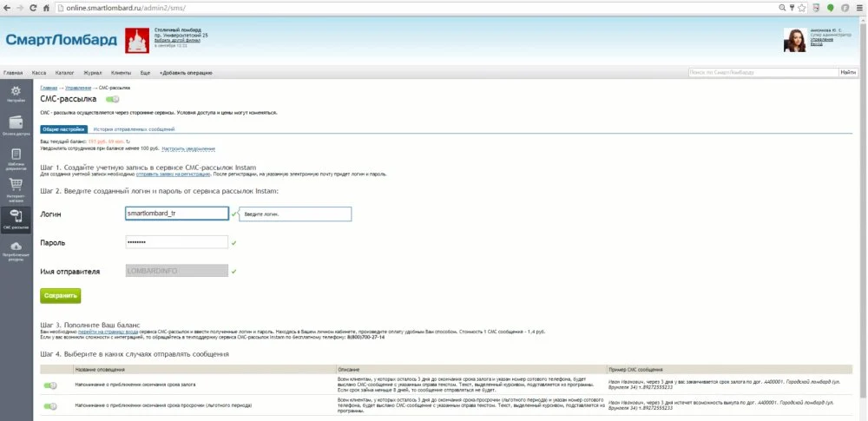Image resolution: width=868 pixels, height=421 pixels.
Task: Open the browser hamburger menu
Action: tap(860, 8)
